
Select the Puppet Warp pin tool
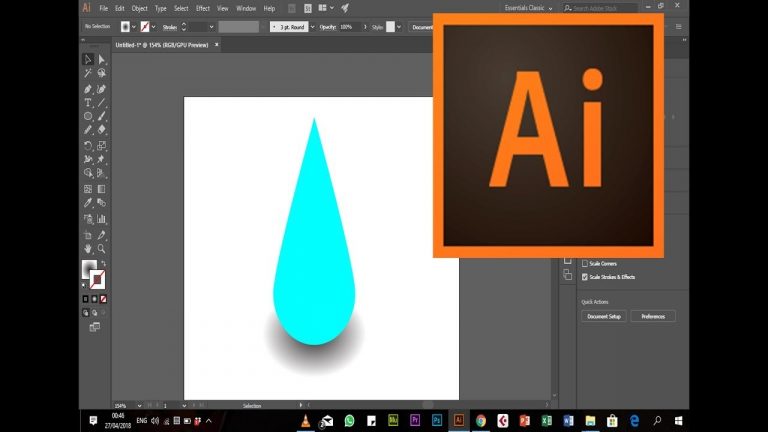101,159
